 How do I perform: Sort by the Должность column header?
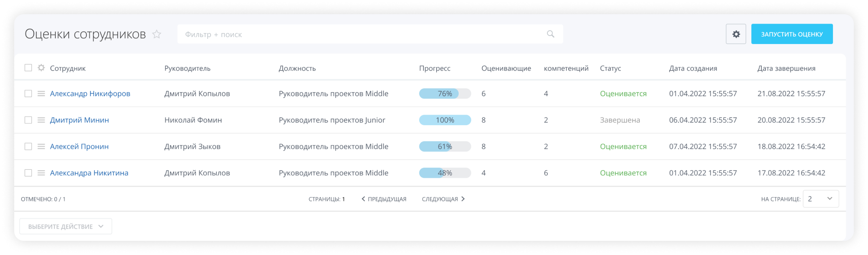pos(297,68)
